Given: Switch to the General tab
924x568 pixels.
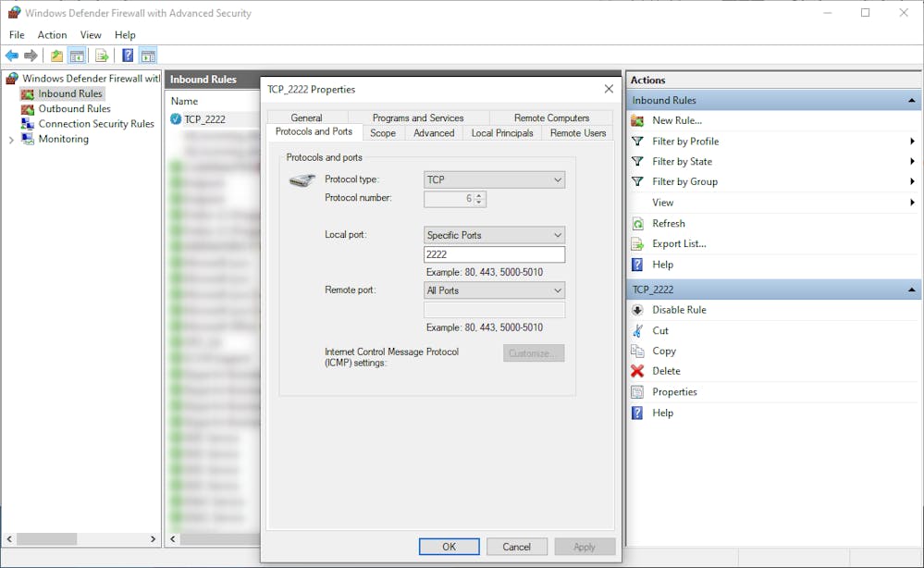Looking at the screenshot, I should (306, 117).
